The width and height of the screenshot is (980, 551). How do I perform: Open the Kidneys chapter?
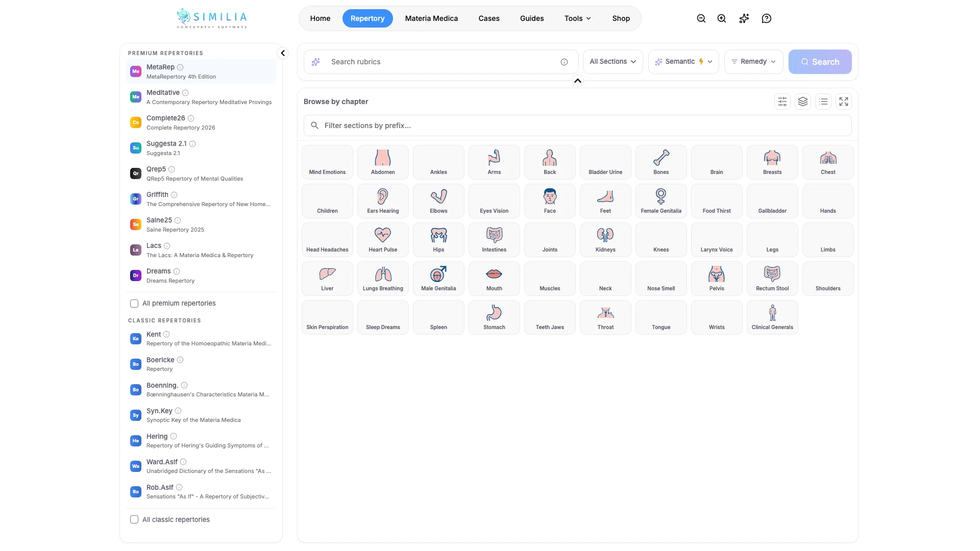[605, 240]
